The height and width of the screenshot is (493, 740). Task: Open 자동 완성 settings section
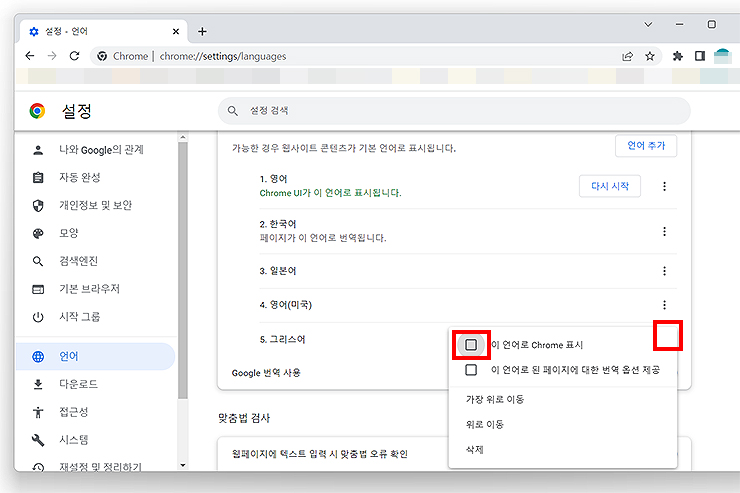[80, 177]
